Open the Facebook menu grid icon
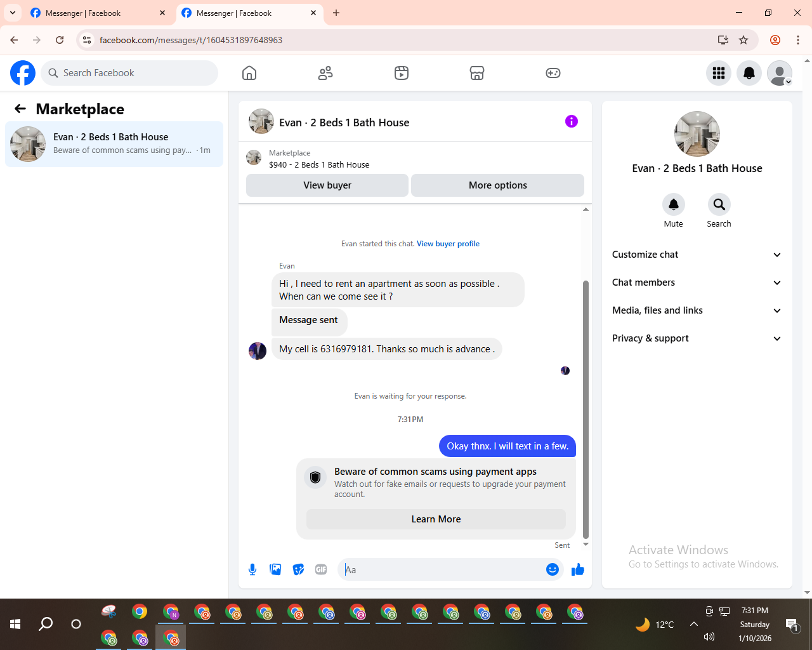This screenshot has height=650, width=812. (719, 73)
